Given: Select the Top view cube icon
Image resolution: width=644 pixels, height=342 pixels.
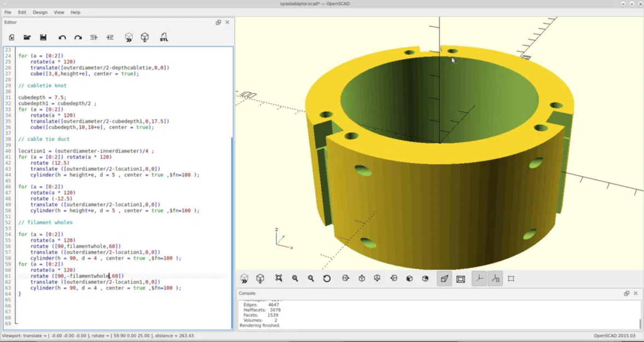Looking at the screenshot, I should pos(361,279).
